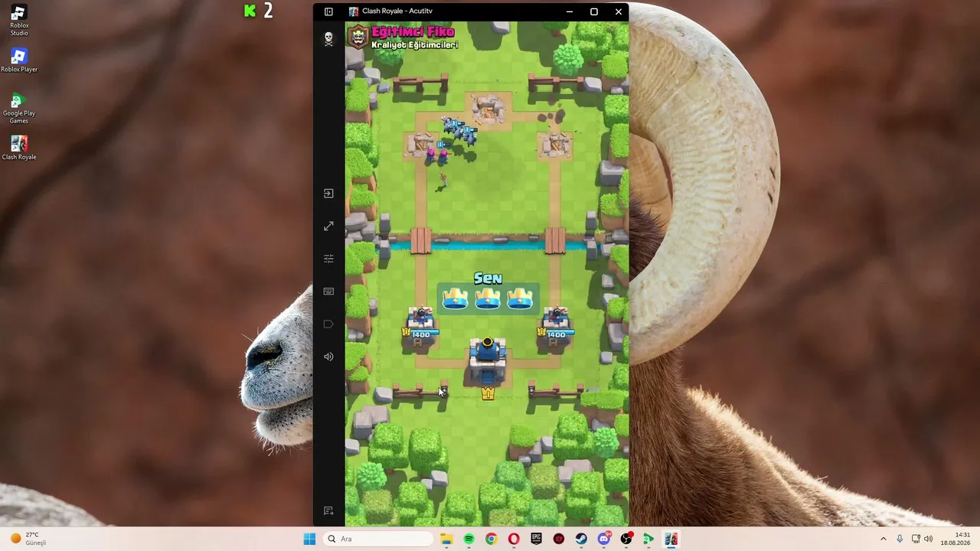
Task: Open OBS Studio from the taskbar
Action: [626, 539]
